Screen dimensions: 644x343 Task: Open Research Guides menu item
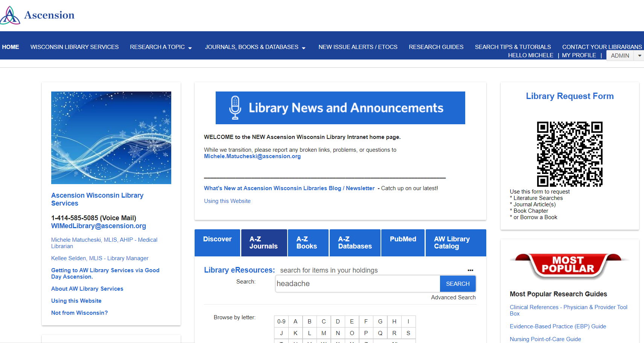point(436,47)
